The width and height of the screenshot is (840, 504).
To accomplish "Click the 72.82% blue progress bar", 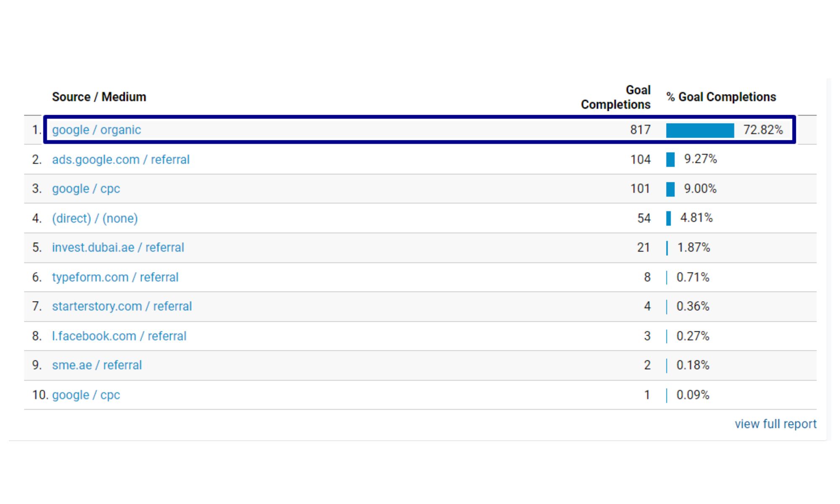I will point(700,130).
